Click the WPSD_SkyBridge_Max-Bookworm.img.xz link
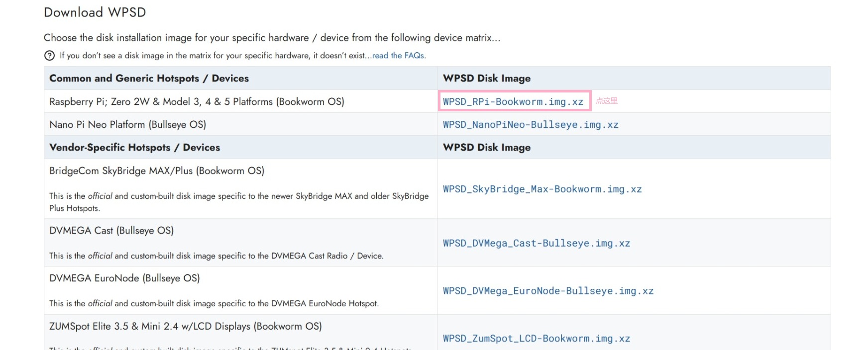This screenshot has width=868, height=350. 542,189
